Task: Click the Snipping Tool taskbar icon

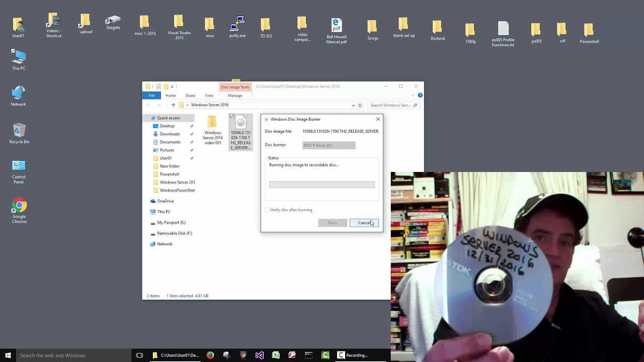Action: [226, 355]
